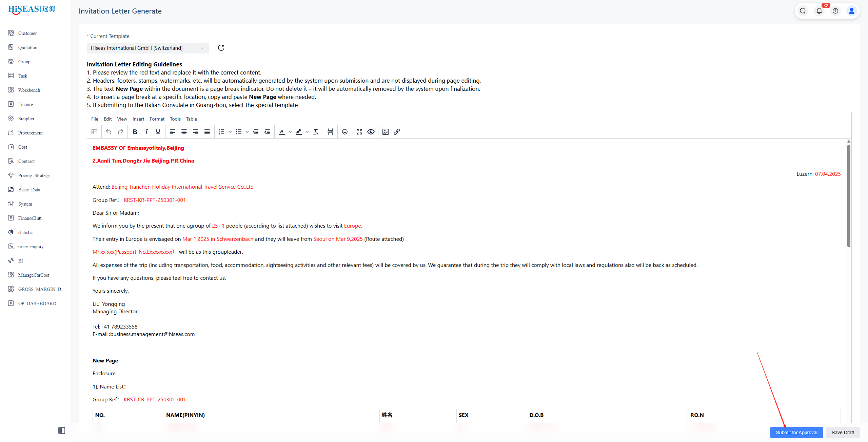Toggle italic formatting
This screenshot has height=442, width=868.
[146, 132]
